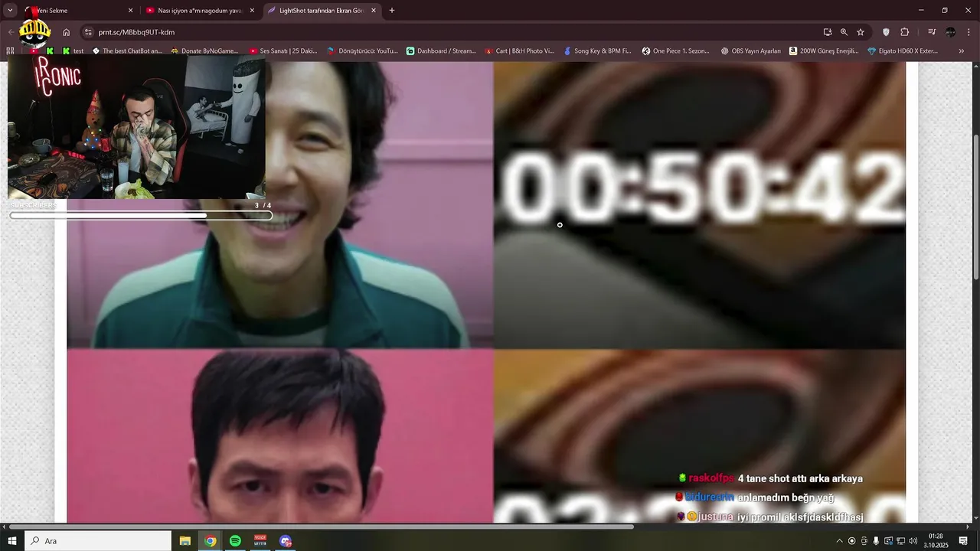Viewport: 980px width, 551px height.
Task: Switch to the YouTube 'Nası içiyon' tab
Action: tap(201, 11)
